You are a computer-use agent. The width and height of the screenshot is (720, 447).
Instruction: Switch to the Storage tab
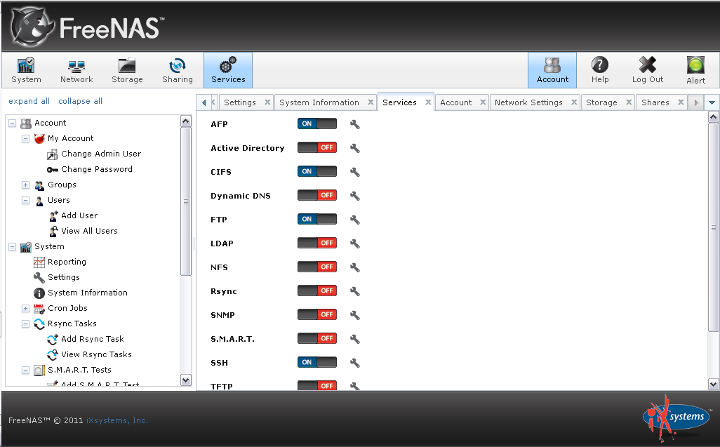click(602, 102)
